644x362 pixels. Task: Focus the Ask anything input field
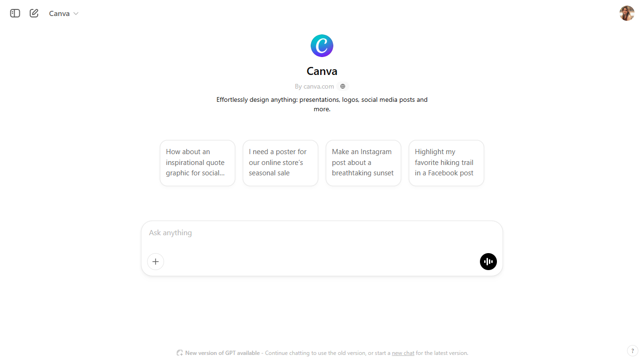(322, 233)
